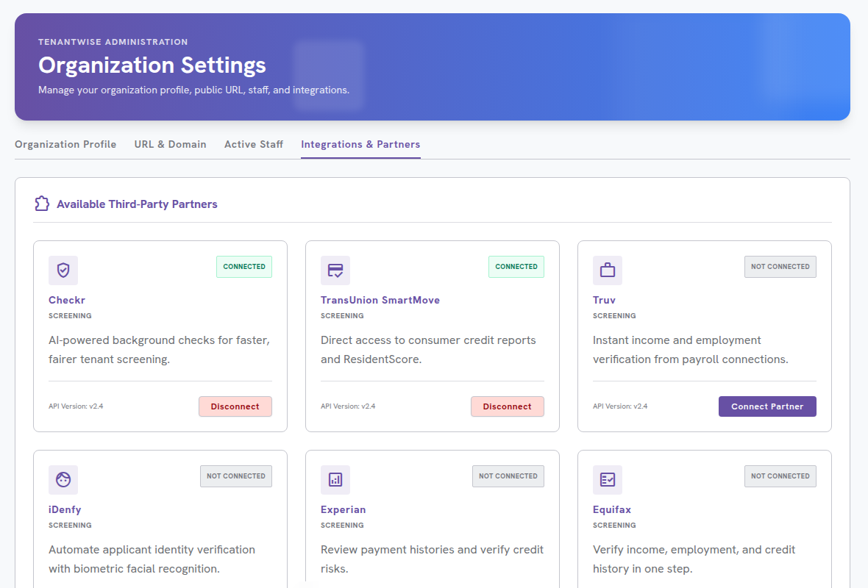The height and width of the screenshot is (588, 868).
Task: Click SCREENING label under Checkr
Action: (x=71, y=316)
